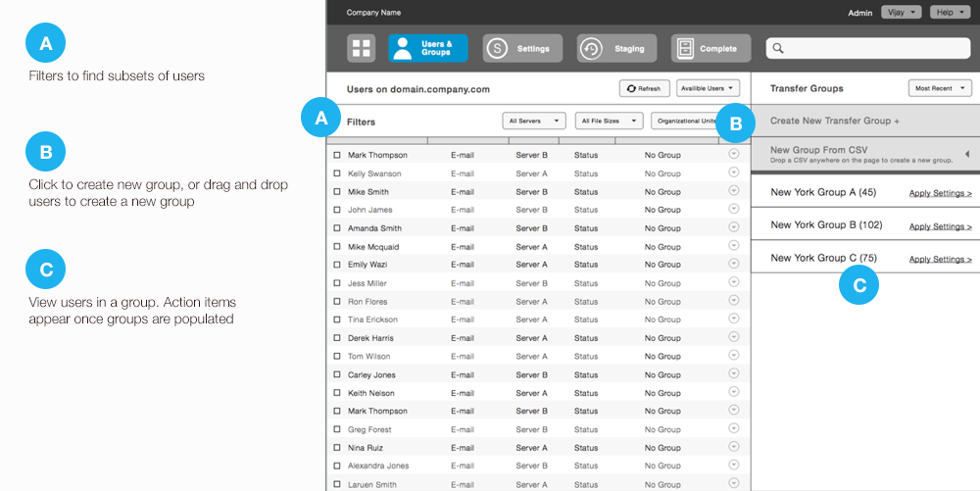
Task: Open row actions icon for Nina Ruiz
Action: [x=734, y=447]
